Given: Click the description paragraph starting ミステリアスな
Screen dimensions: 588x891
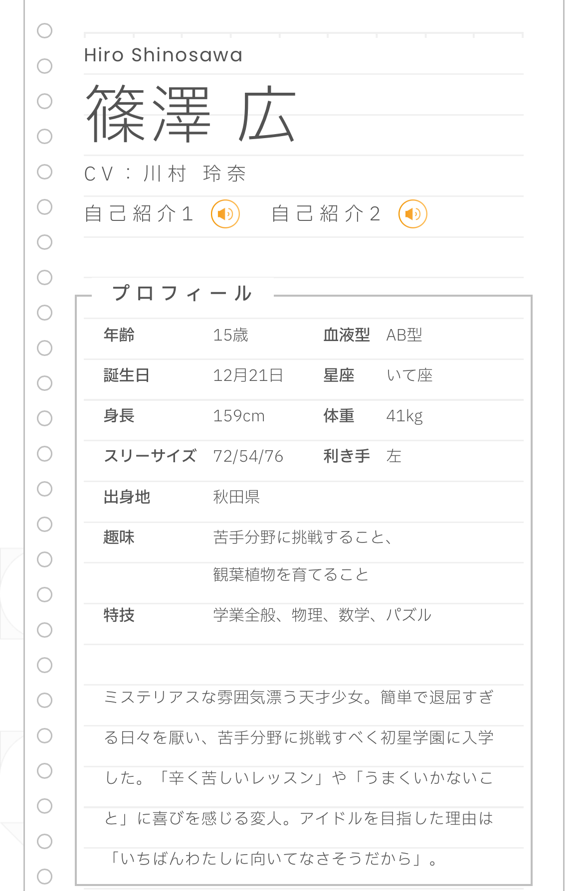Looking at the screenshot, I should 299,777.
